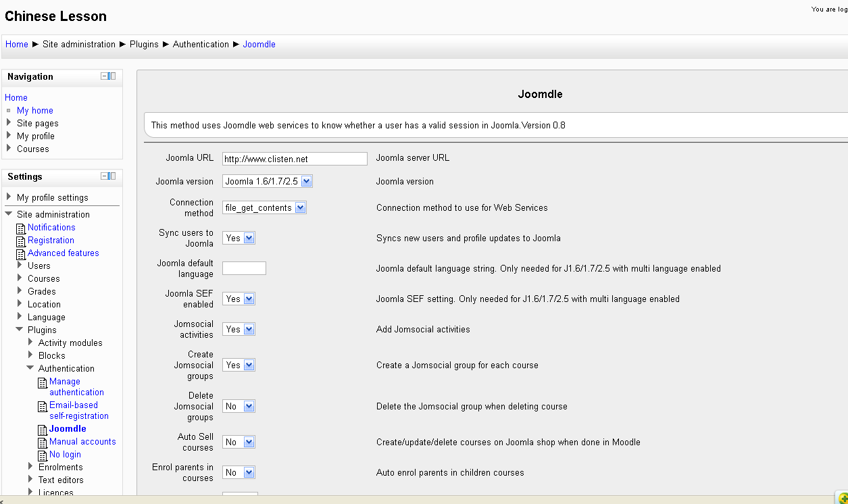This screenshot has width=848, height=504.
Task: Toggle Sync users to Joomla Yes/No selector
Action: [x=239, y=238]
